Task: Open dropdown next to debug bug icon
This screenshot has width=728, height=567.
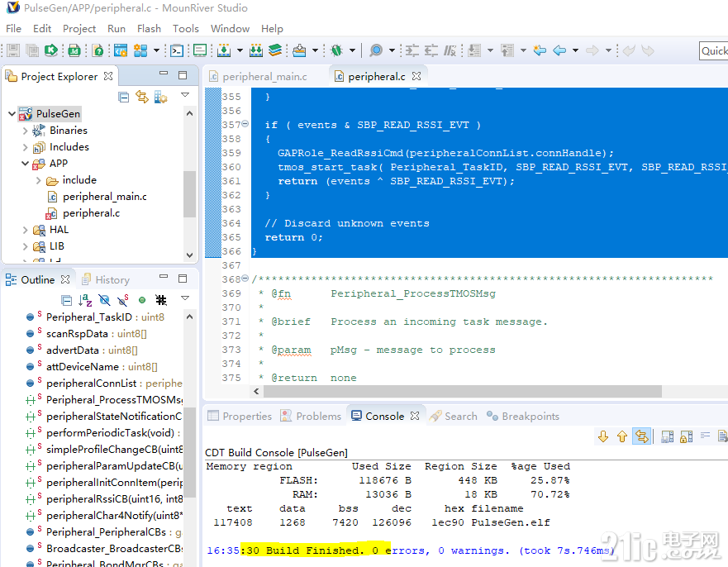Action: tap(352, 50)
